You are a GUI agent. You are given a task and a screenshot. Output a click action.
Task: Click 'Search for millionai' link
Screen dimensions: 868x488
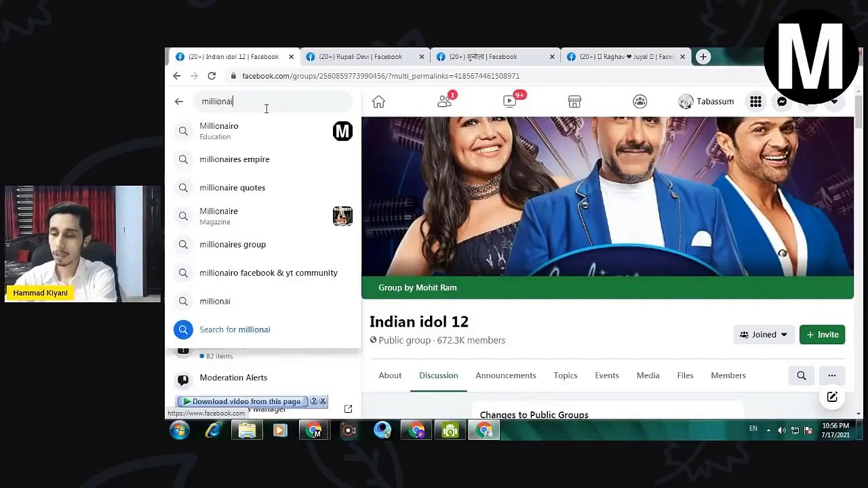coord(235,329)
